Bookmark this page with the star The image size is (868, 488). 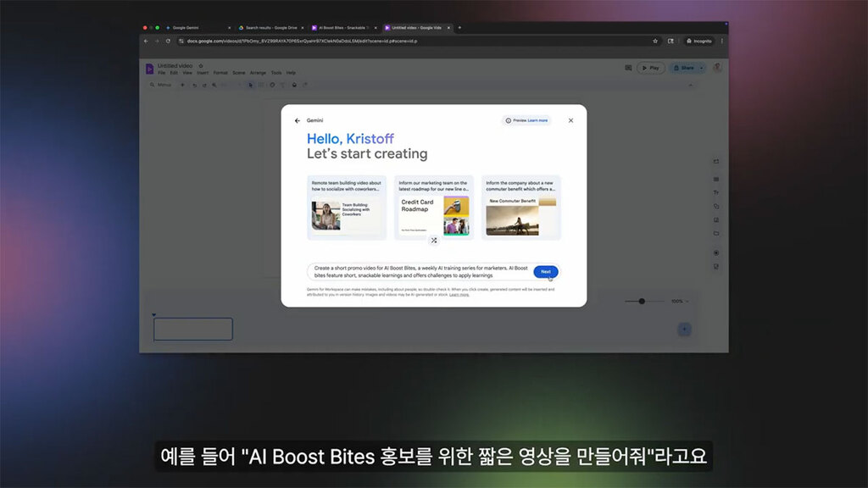click(655, 41)
